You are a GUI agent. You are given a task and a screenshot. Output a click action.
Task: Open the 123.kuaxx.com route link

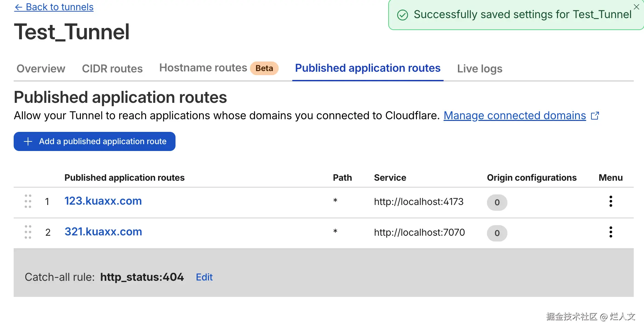pos(103,201)
